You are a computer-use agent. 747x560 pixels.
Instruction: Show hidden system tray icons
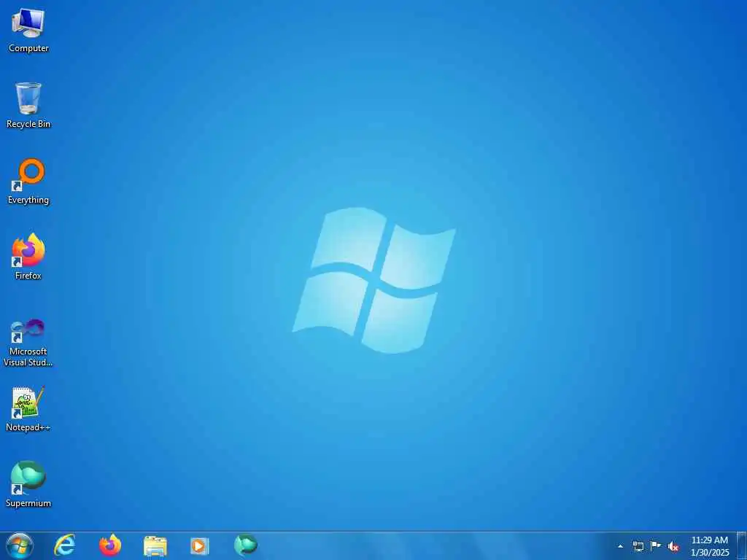pos(620,546)
